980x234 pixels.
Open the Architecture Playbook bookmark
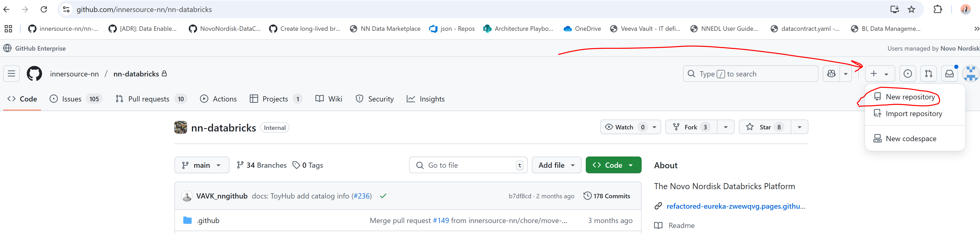point(518,28)
